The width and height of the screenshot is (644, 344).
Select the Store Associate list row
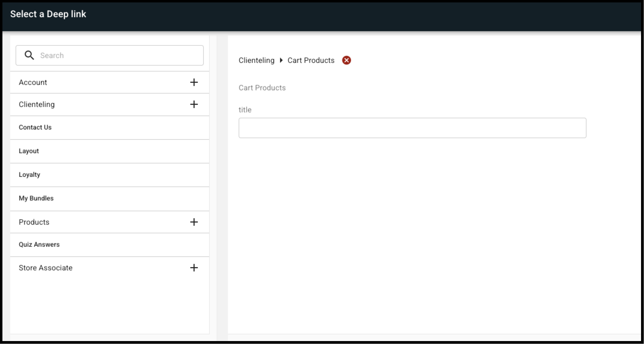point(110,268)
